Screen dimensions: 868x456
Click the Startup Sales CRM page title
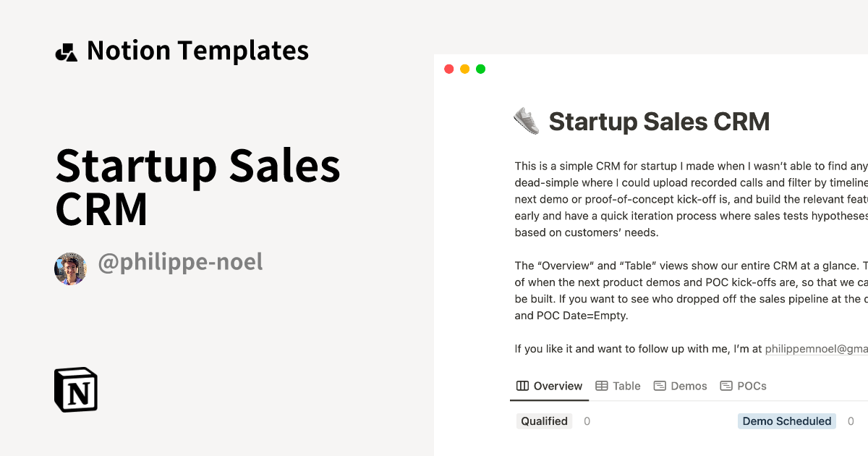[x=659, y=122]
